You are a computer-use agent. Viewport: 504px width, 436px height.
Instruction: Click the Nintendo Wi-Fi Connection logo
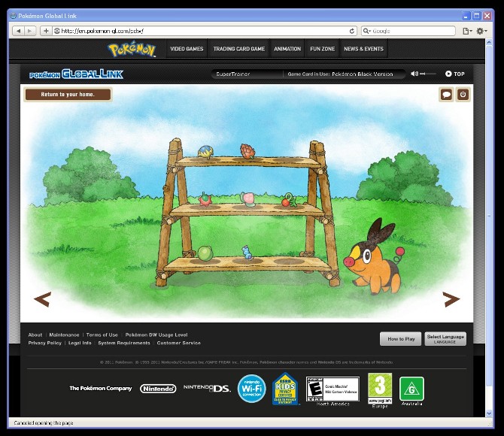[251, 389]
